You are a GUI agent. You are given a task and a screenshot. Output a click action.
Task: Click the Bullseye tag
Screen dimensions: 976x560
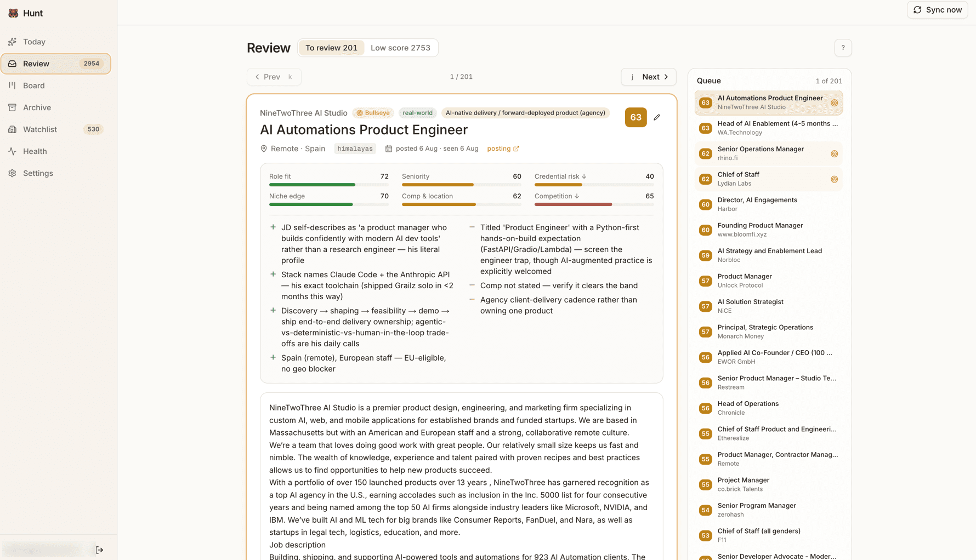[x=373, y=113]
